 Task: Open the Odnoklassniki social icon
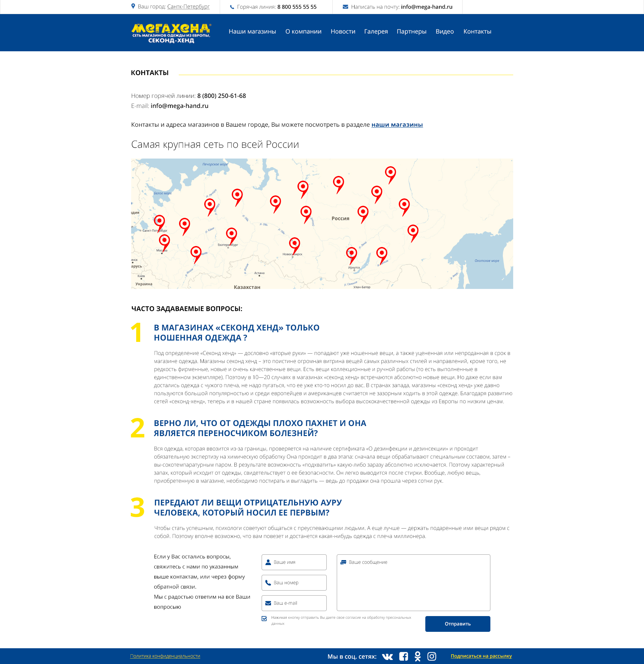click(x=418, y=657)
